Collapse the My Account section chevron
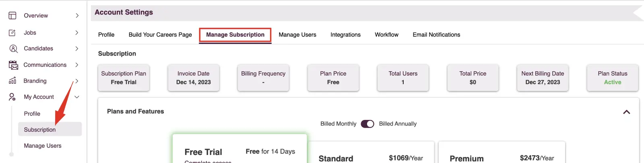This screenshot has height=163, width=644. click(x=77, y=97)
